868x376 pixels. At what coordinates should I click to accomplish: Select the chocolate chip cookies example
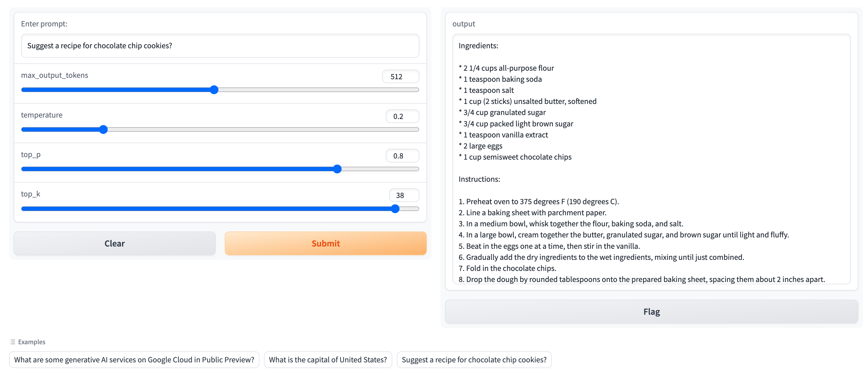[x=474, y=360]
